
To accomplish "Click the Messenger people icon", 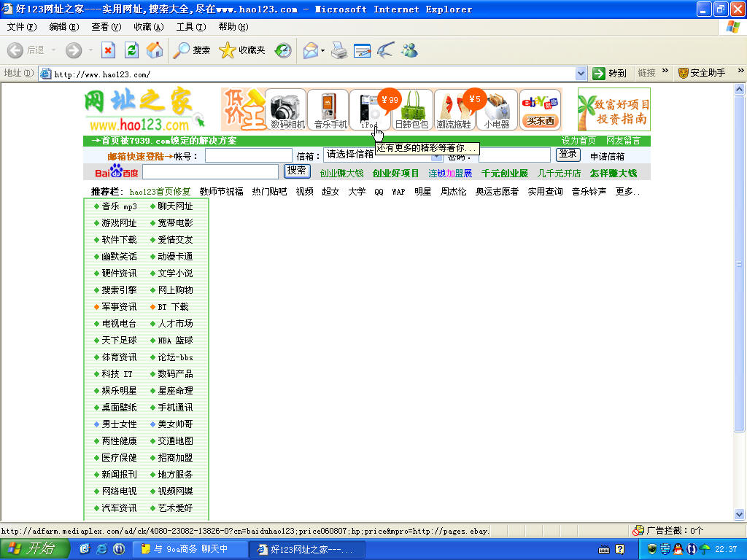I will pos(409,50).
